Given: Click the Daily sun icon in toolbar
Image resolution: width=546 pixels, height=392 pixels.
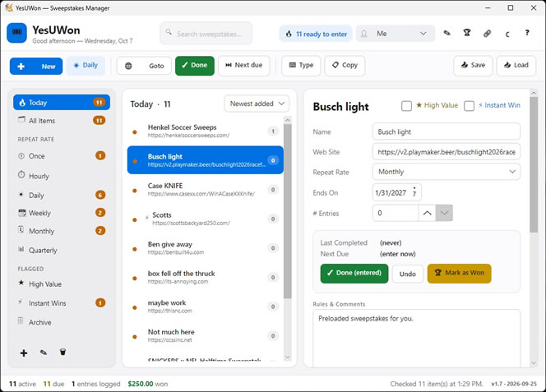Looking at the screenshot, I should (x=76, y=65).
